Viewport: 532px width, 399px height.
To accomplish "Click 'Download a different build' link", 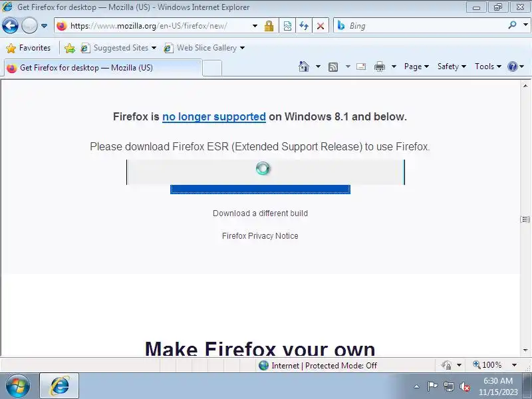I will tap(260, 213).
